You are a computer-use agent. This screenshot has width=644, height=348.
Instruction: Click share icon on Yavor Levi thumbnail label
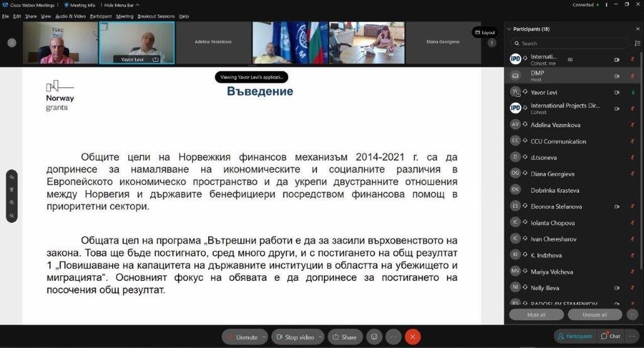click(156, 60)
